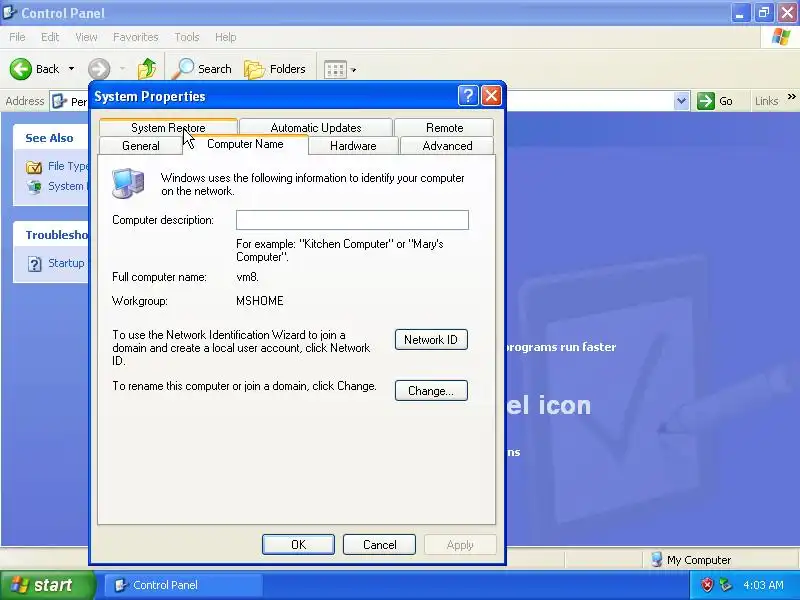The width and height of the screenshot is (800, 600).
Task: Go up one folder level
Action: (x=147, y=69)
